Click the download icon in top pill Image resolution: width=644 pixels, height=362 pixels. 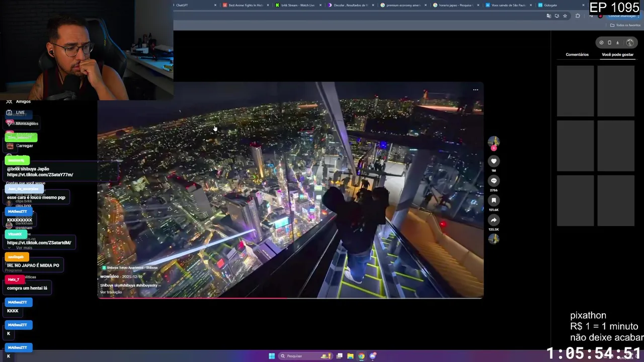(x=617, y=43)
